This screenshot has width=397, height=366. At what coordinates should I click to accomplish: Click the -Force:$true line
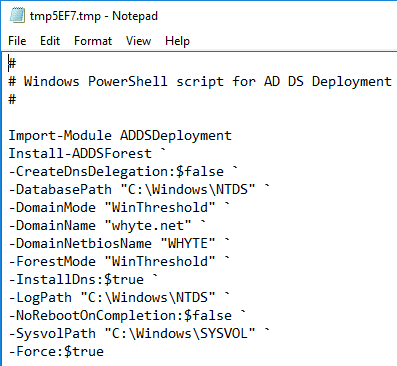56,351
